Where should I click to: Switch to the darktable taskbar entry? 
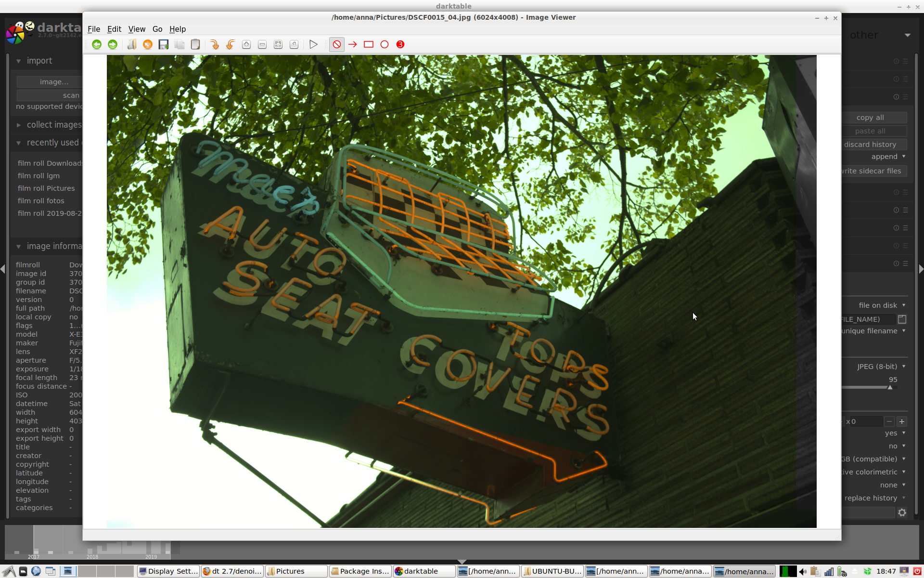(424, 571)
